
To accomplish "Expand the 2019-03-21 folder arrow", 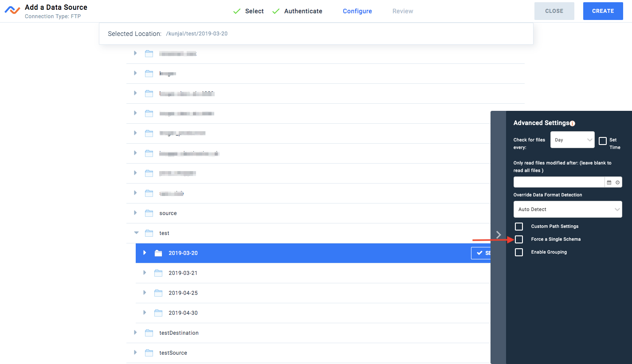I will click(145, 273).
